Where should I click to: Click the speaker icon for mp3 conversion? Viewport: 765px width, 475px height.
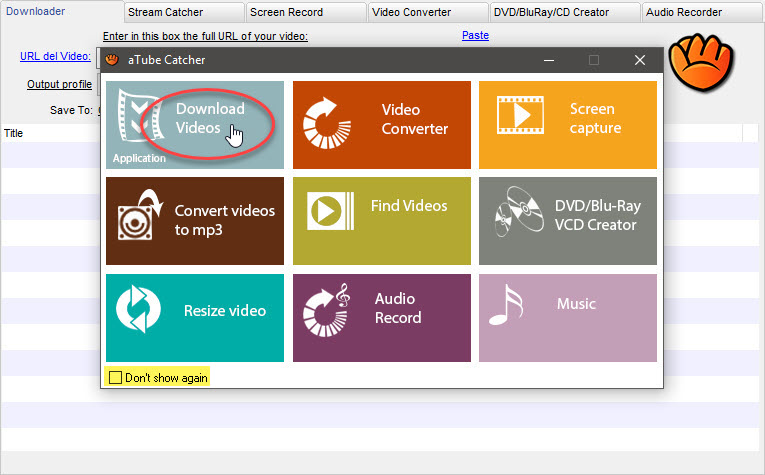(140, 215)
